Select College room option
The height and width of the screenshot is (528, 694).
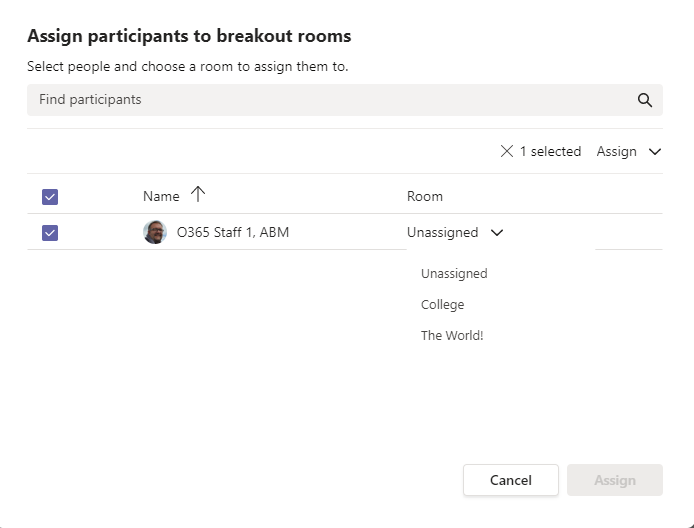442,304
